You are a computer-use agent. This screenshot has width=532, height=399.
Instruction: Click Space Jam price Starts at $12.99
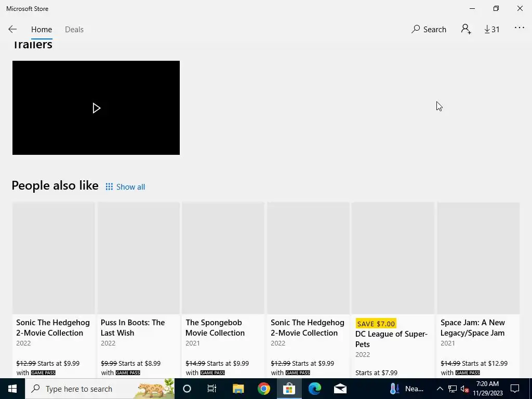[x=485, y=363]
